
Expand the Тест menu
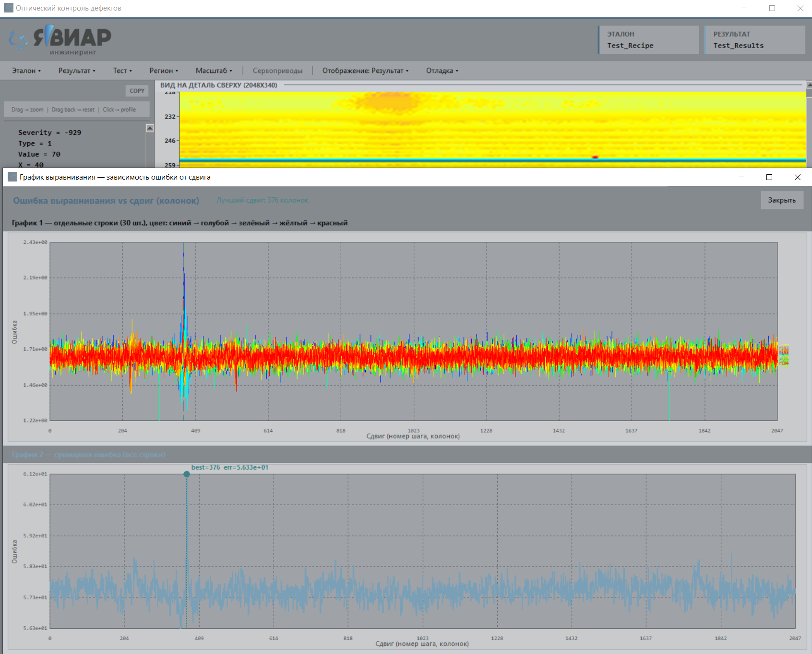click(x=122, y=71)
